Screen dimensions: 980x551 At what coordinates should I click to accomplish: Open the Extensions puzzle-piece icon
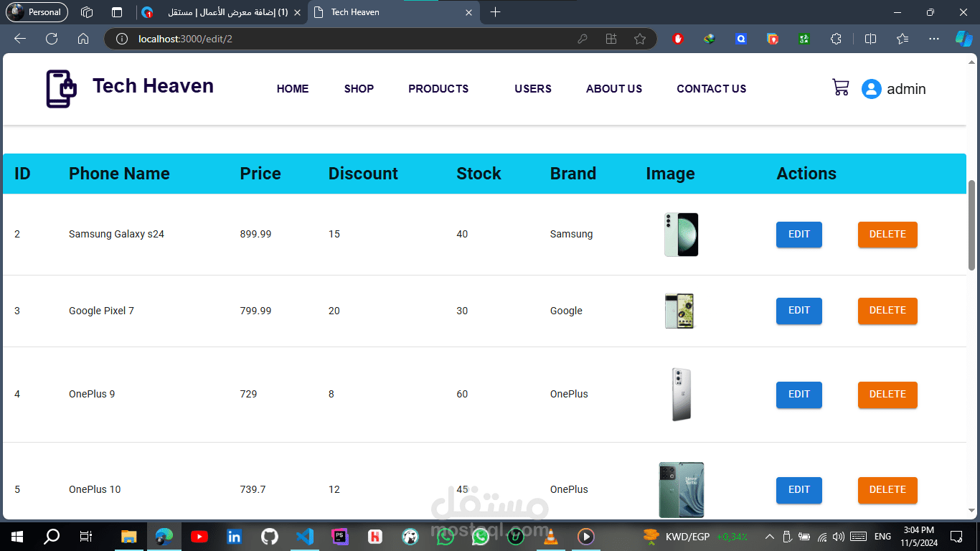pyautogui.click(x=836, y=39)
